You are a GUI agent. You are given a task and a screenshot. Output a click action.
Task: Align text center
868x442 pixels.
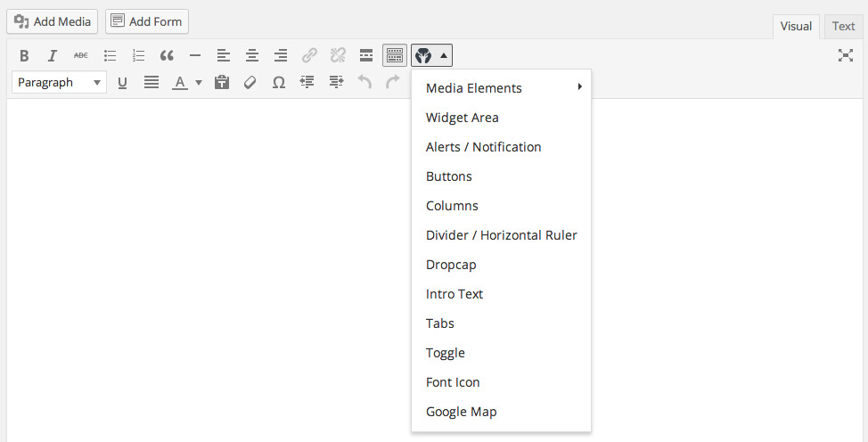tap(252, 55)
